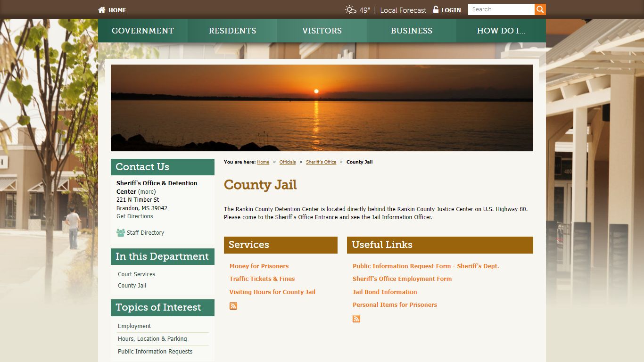The width and height of the screenshot is (644, 362).
Task: Expand the Government menu
Action: tap(143, 31)
